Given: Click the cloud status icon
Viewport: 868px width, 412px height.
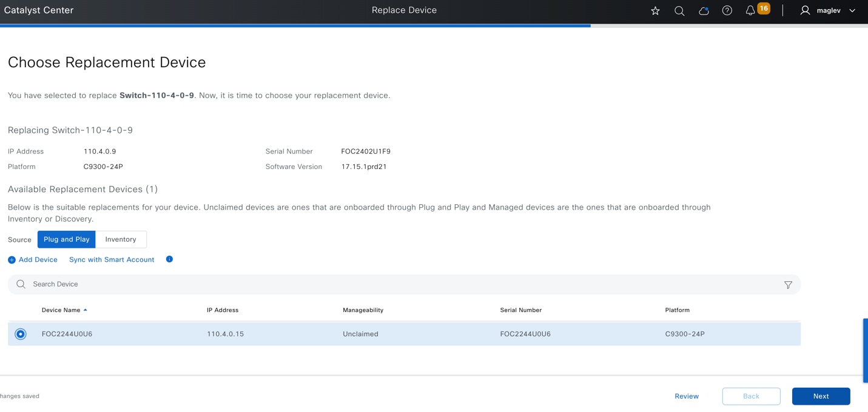Looking at the screenshot, I should 703,10.
